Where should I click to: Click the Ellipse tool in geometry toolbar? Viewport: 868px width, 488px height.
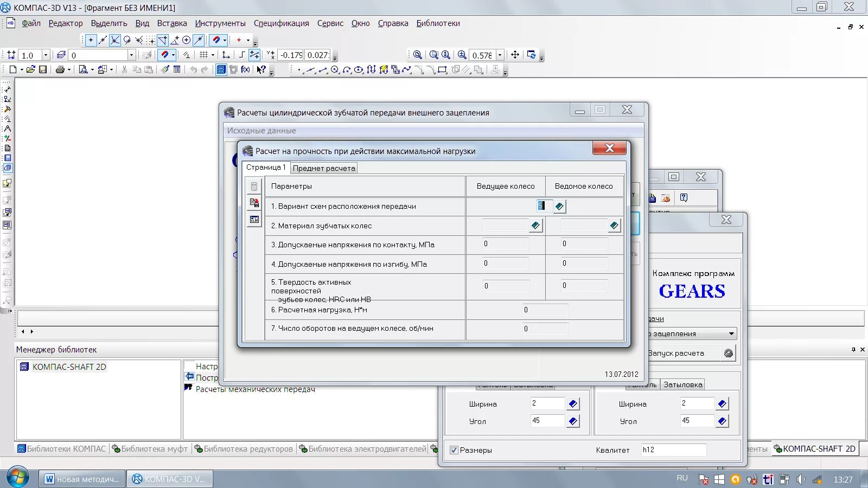pyautogui.click(x=359, y=69)
